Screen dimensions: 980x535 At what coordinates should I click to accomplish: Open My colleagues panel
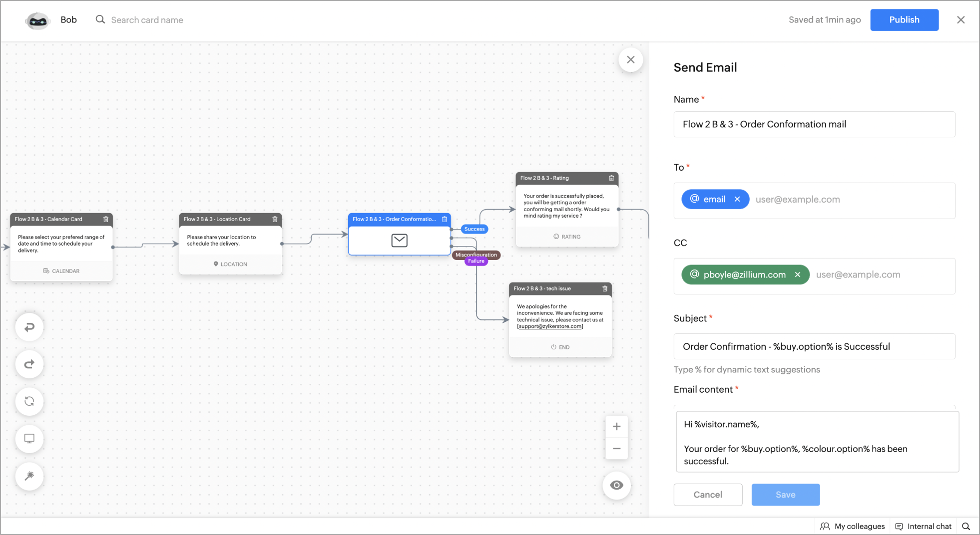(852, 527)
